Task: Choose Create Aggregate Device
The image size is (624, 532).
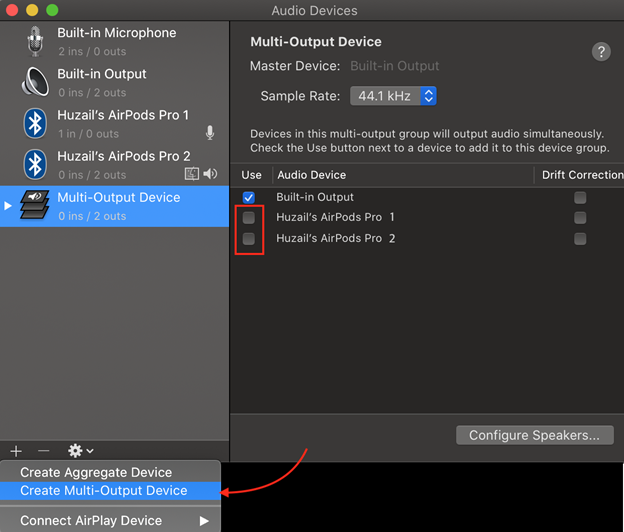Action: point(110,472)
